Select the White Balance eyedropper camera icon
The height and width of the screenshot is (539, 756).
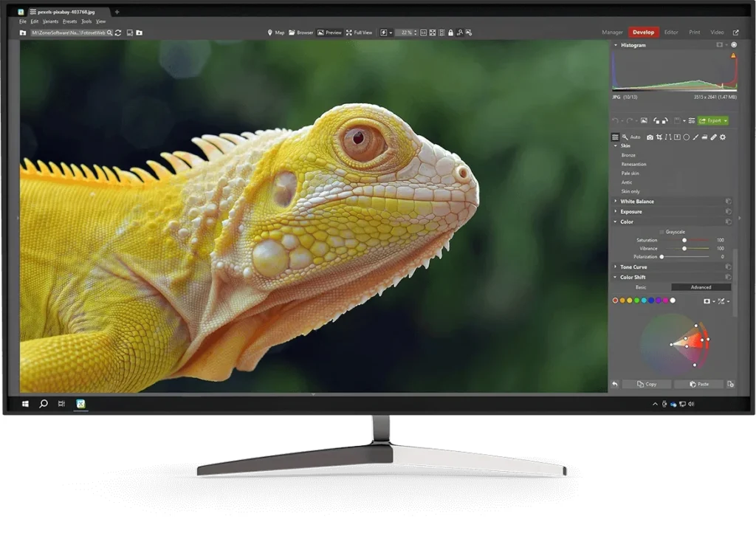pyautogui.click(x=650, y=137)
